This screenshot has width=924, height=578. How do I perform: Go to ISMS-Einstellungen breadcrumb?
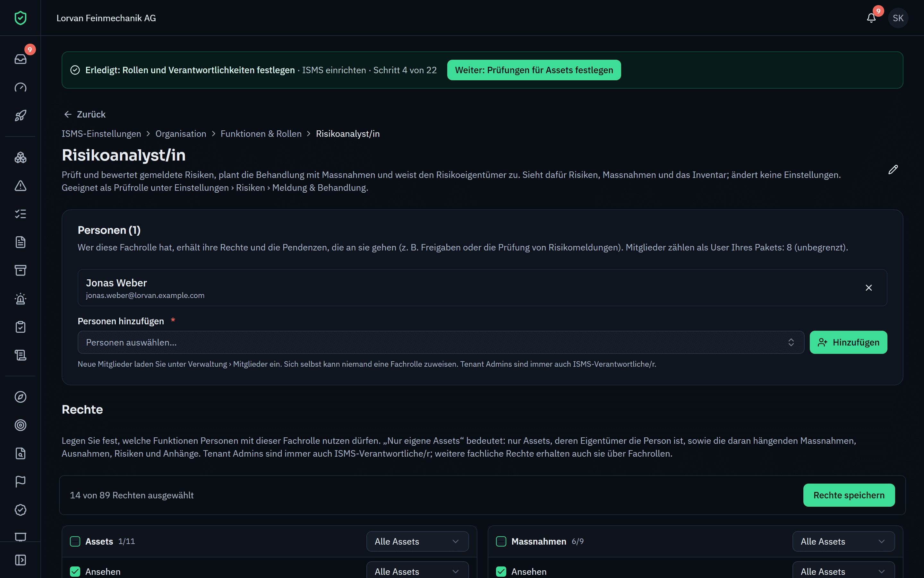coord(101,134)
